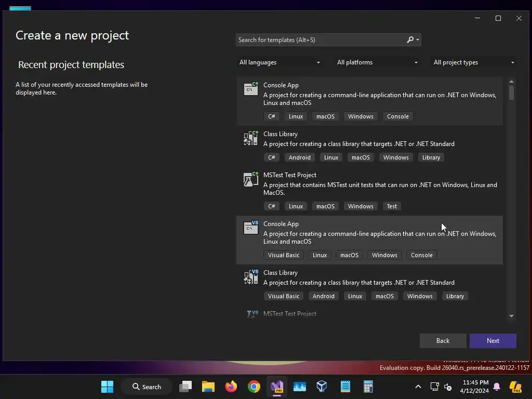Select the C# MSTest Test Project title
This screenshot has height=399, width=532.
click(290, 175)
